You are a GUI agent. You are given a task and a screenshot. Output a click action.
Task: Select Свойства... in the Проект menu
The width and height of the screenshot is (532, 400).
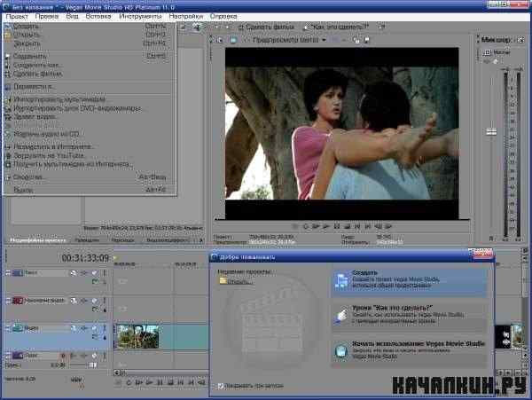90,177
